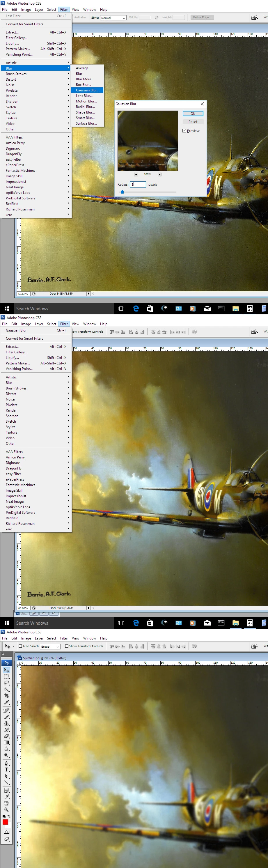The height and width of the screenshot is (868, 268).
Task: Zoom out the Gaussian Blur preview
Action: (x=136, y=174)
